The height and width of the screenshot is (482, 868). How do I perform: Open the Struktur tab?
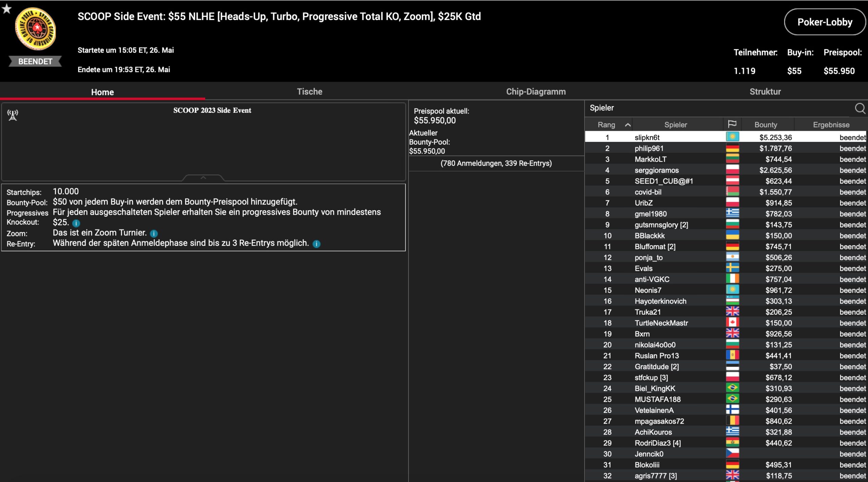tap(765, 91)
